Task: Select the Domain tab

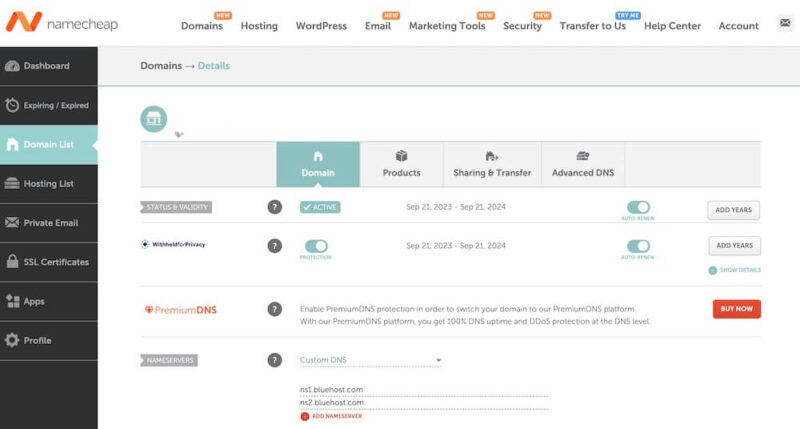Action: (318, 164)
